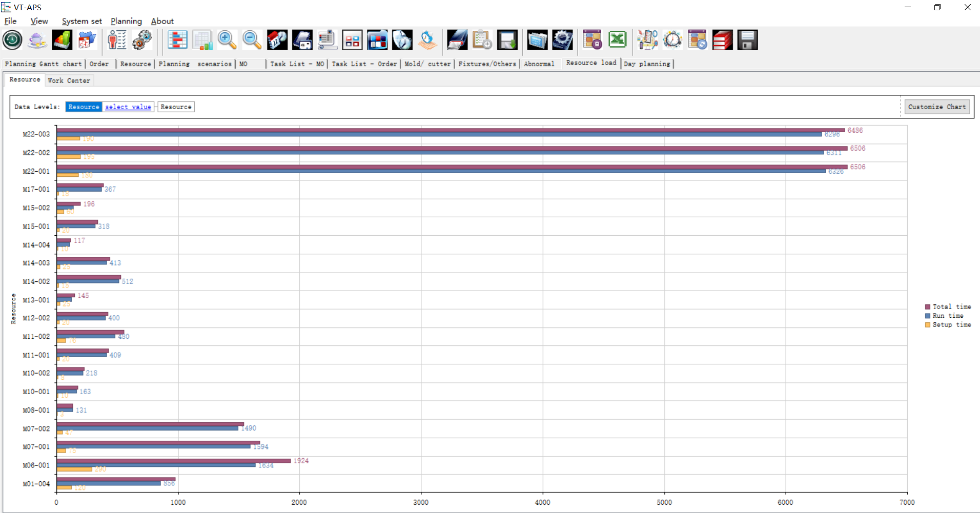
Task: Click the red stacked books icon
Action: 722,40
